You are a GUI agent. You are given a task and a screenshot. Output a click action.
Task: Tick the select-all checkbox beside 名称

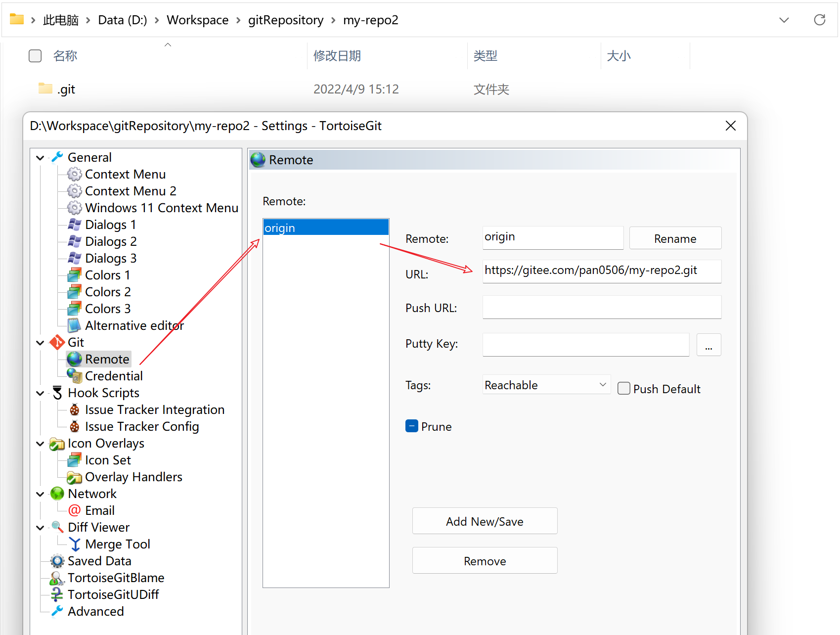[35, 56]
